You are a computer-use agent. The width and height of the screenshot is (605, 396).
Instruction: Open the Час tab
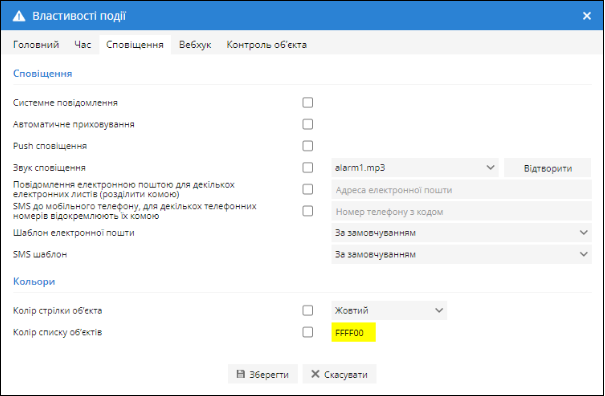pos(83,45)
